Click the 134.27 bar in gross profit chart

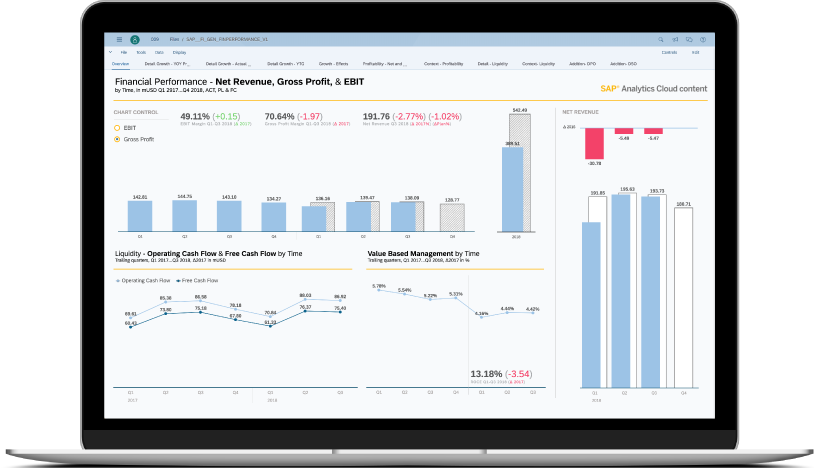pyautogui.click(x=274, y=217)
